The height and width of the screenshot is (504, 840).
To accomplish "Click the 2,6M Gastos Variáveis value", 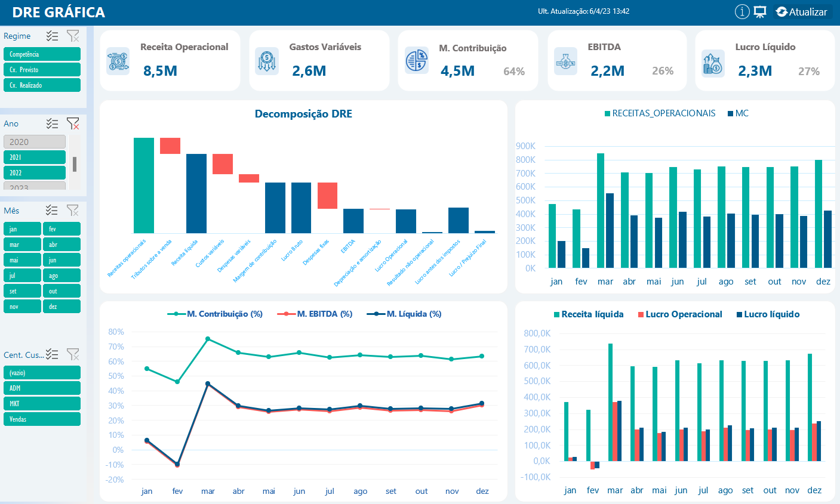I will click(309, 71).
